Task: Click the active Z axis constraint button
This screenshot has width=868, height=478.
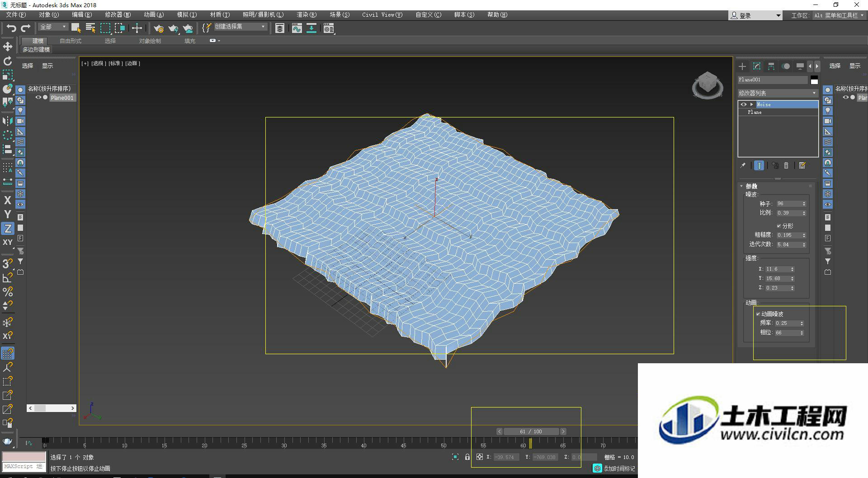Action: coord(8,228)
